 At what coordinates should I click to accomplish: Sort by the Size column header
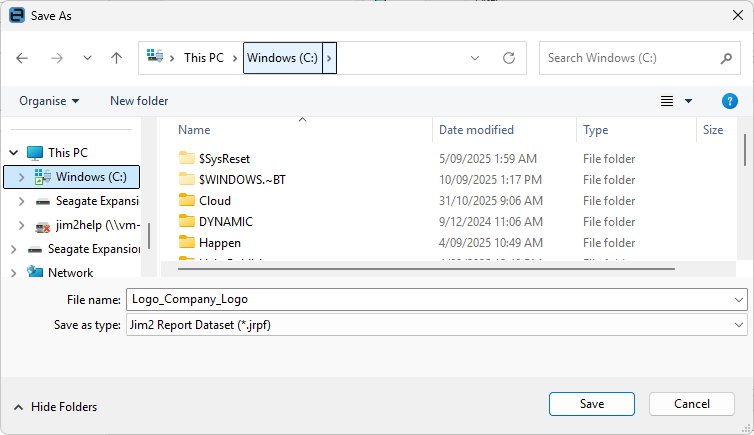click(713, 130)
